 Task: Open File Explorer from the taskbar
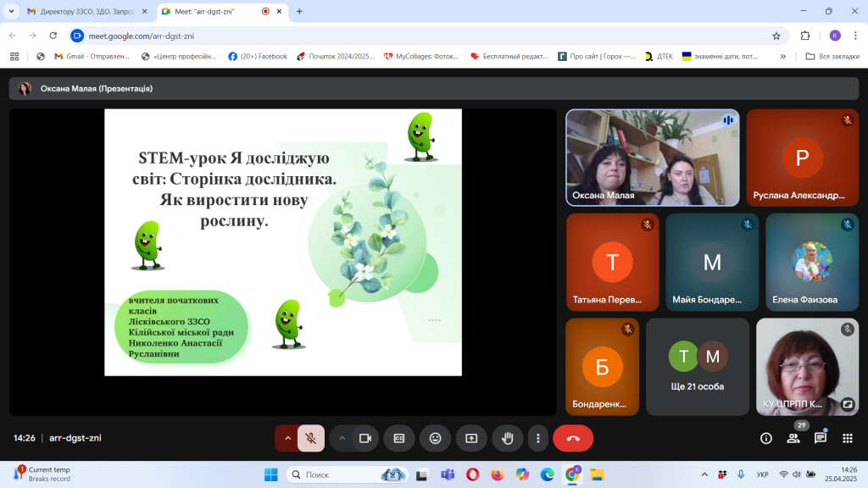pos(597,474)
